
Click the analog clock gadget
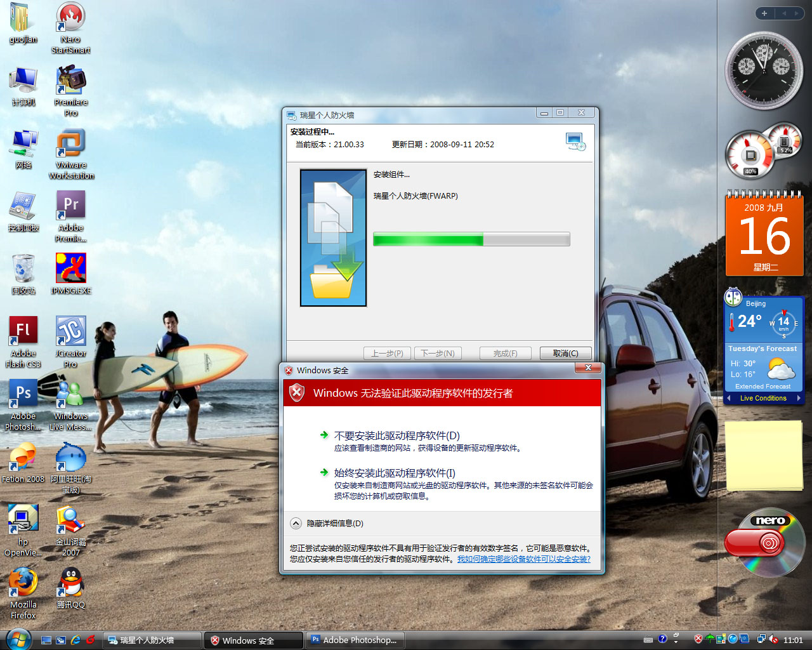tap(764, 70)
